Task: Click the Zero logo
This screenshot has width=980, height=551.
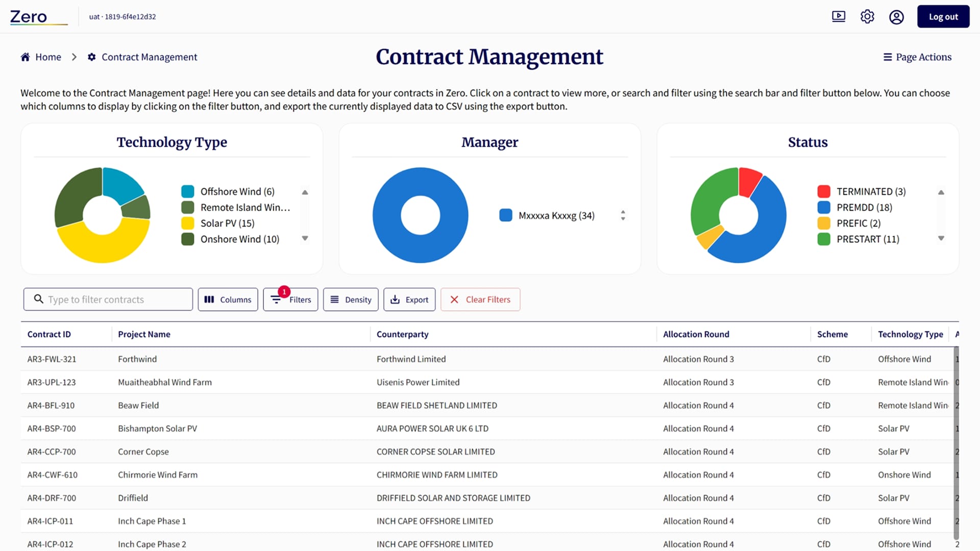Action: click(x=29, y=17)
